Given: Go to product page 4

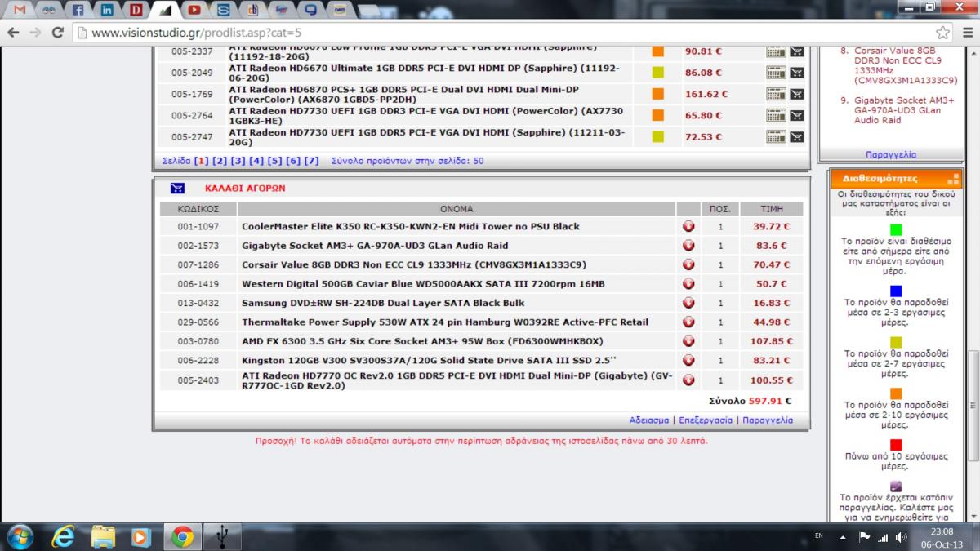Looking at the screenshot, I should (x=256, y=161).
